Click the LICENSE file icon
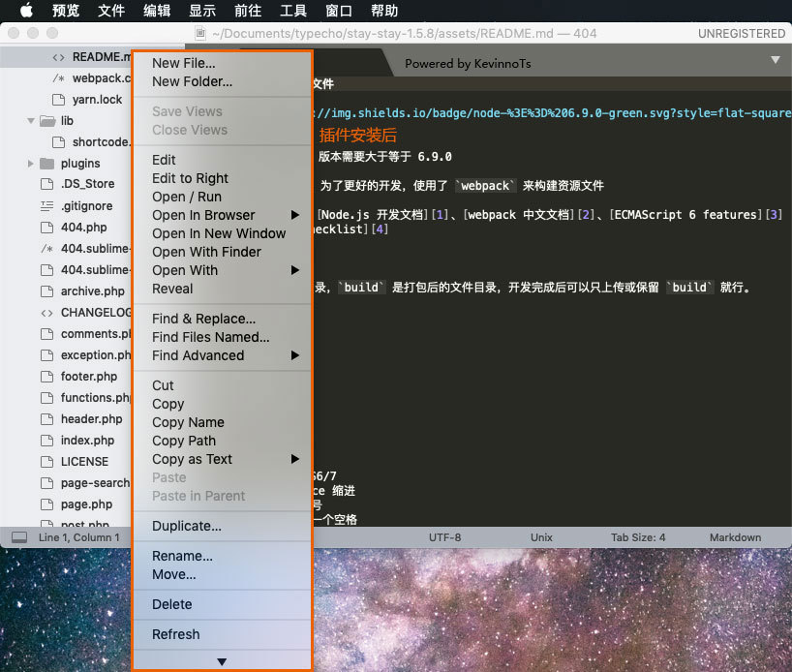The height and width of the screenshot is (672, 792). tap(47, 462)
